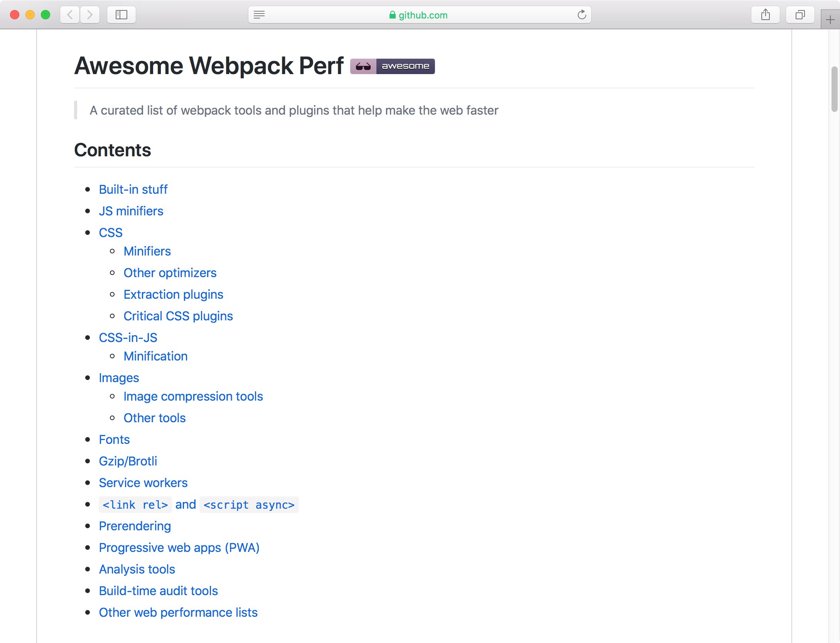Navigate to CSS-in-JS section

pyautogui.click(x=128, y=337)
